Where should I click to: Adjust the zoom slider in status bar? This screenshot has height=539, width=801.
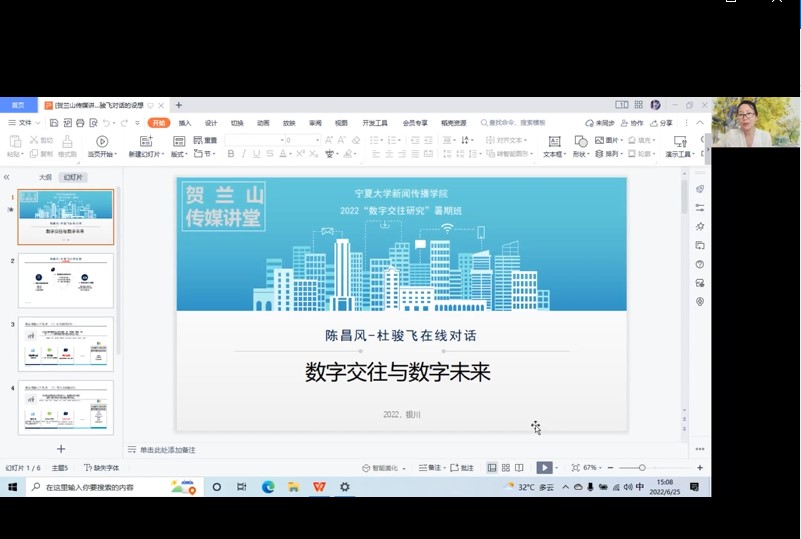click(642, 468)
